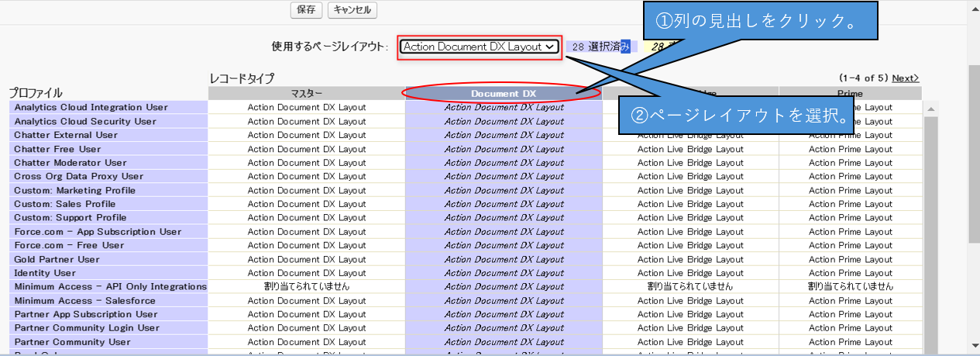
Task: Select the Document DX column header
Action: tap(503, 93)
